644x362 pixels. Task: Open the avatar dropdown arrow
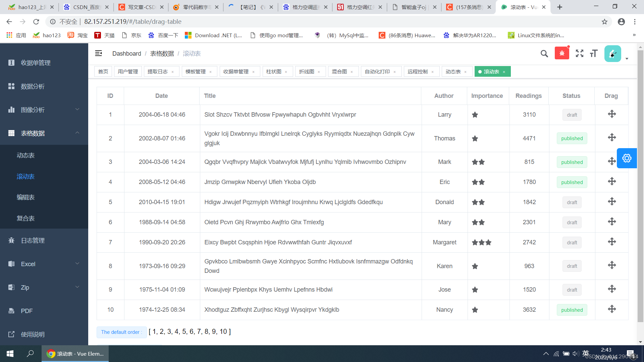[627, 58]
